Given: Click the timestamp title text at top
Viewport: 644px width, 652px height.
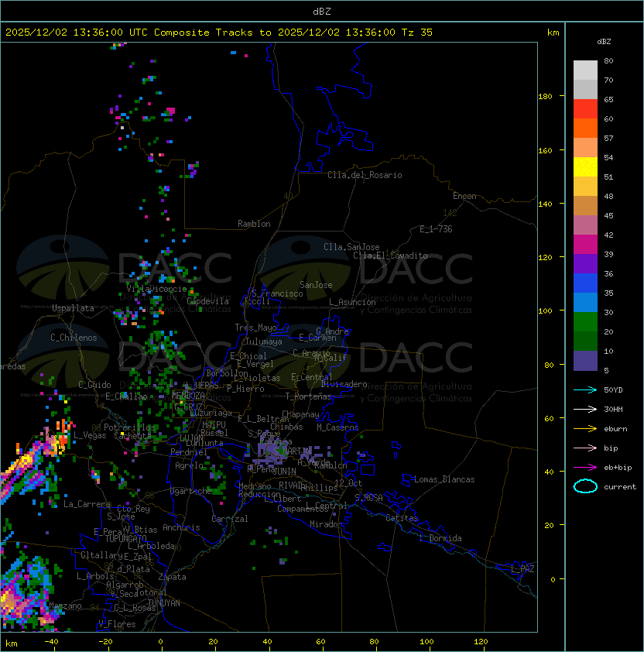Looking at the screenshot, I should [x=219, y=33].
